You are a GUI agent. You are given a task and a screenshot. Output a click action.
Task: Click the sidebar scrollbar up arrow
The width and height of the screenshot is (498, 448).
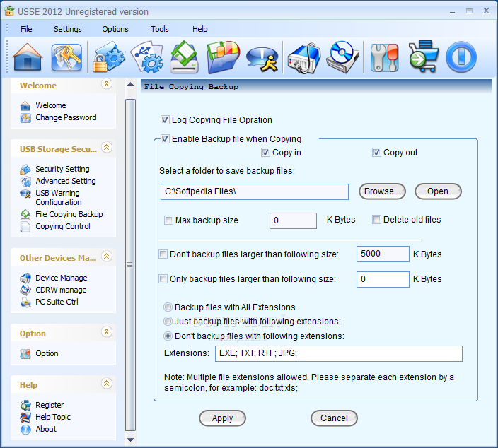pyautogui.click(x=130, y=84)
